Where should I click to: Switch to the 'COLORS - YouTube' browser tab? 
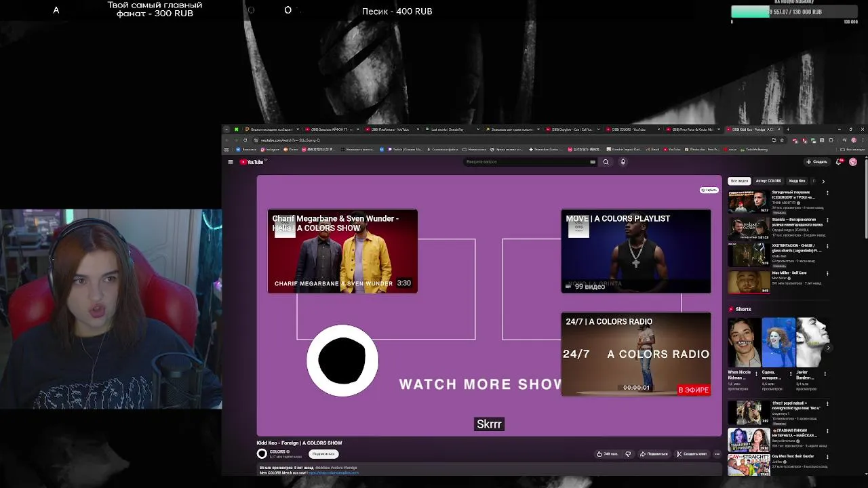point(633,129)
